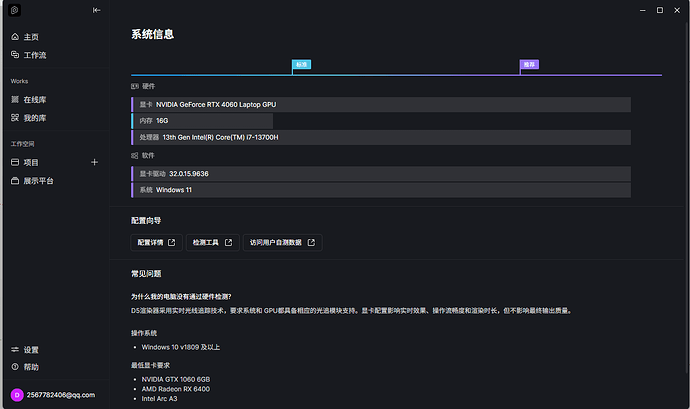Image resolution: width=690 pixels, height=409 pixels.
Task: Select the 系统 Windows 11 row
Action: pos(381,190)
